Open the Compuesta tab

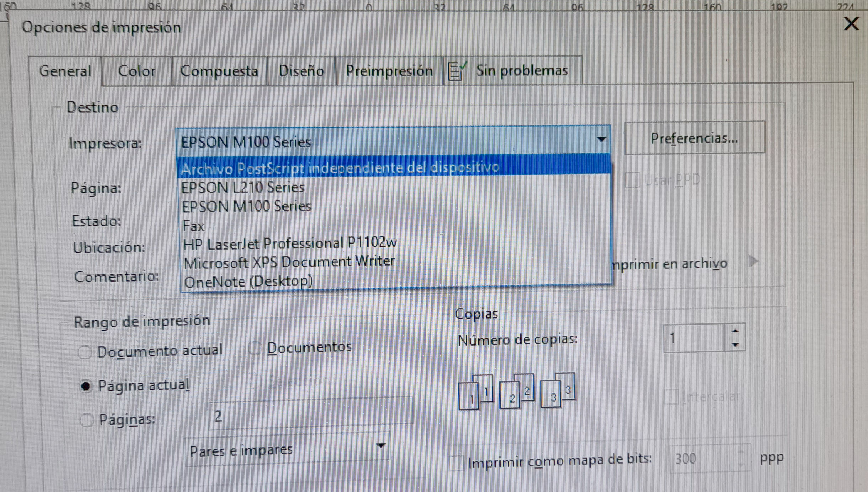click(219, 71)
